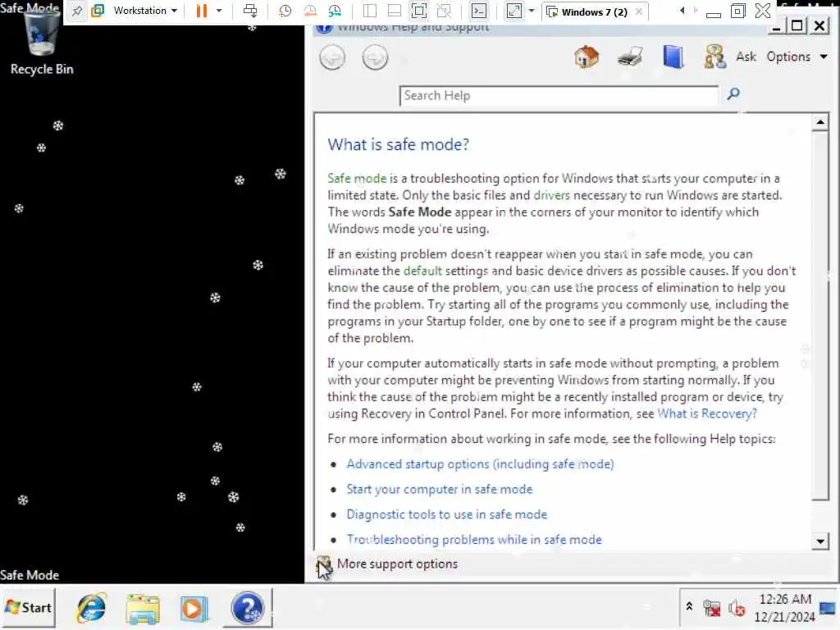Open the 'drivers' glossary term link
Image resolution: width=840 pixels, height=630 pixels.
(x=552, y=195)
